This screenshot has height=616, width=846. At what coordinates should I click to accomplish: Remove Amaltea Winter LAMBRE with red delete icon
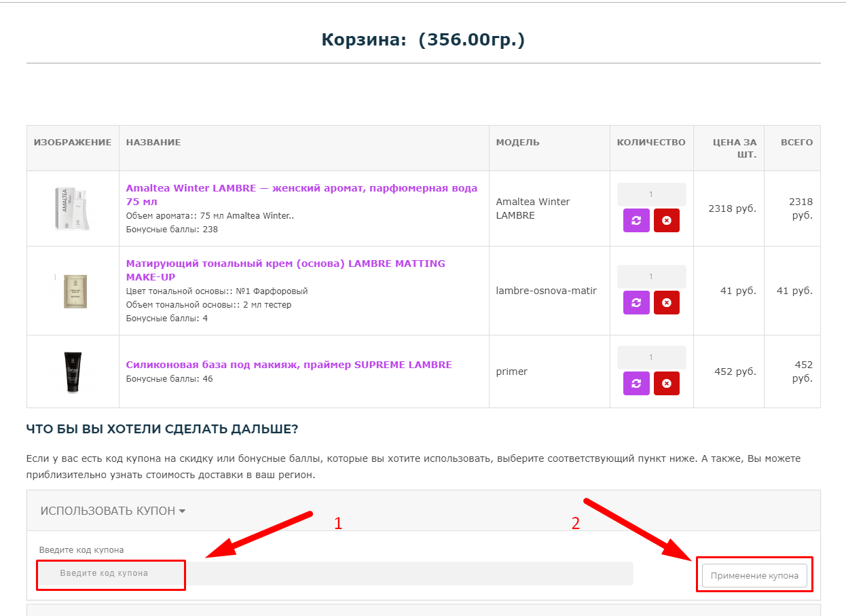[x=666, y=221]
